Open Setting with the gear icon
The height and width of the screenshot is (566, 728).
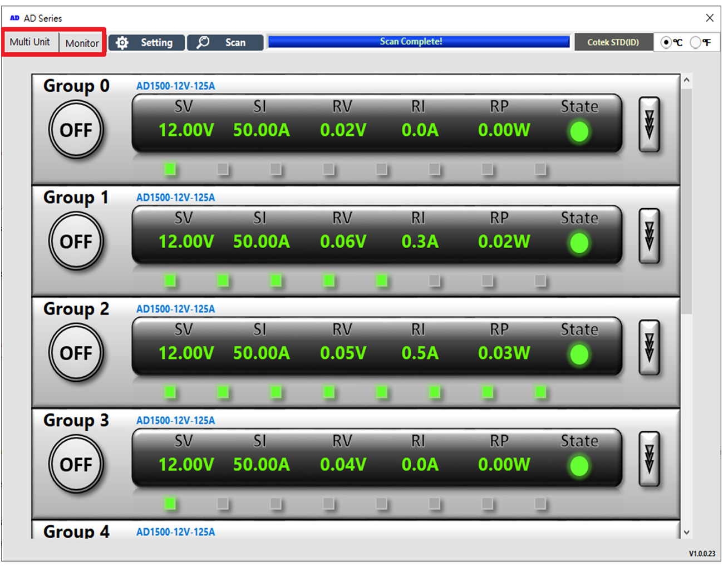146,42
